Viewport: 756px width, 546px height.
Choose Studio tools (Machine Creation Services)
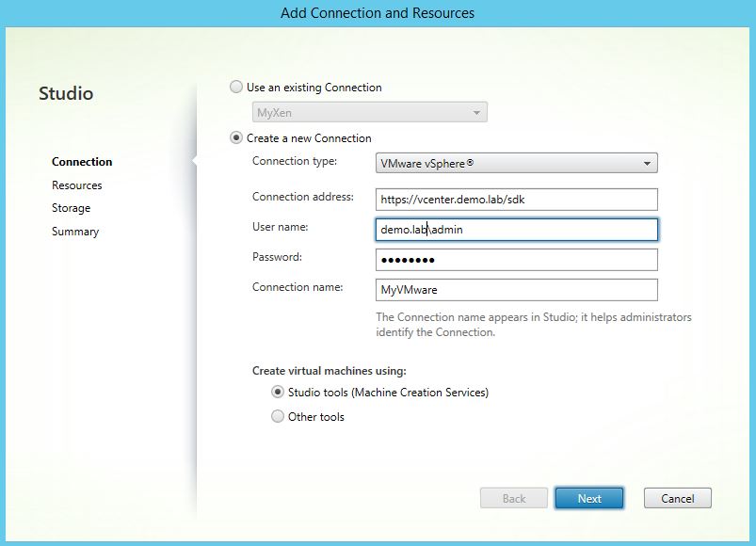coord(278,393)
